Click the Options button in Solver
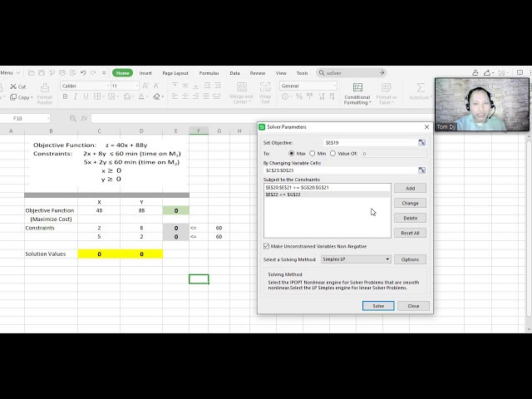 410,259
